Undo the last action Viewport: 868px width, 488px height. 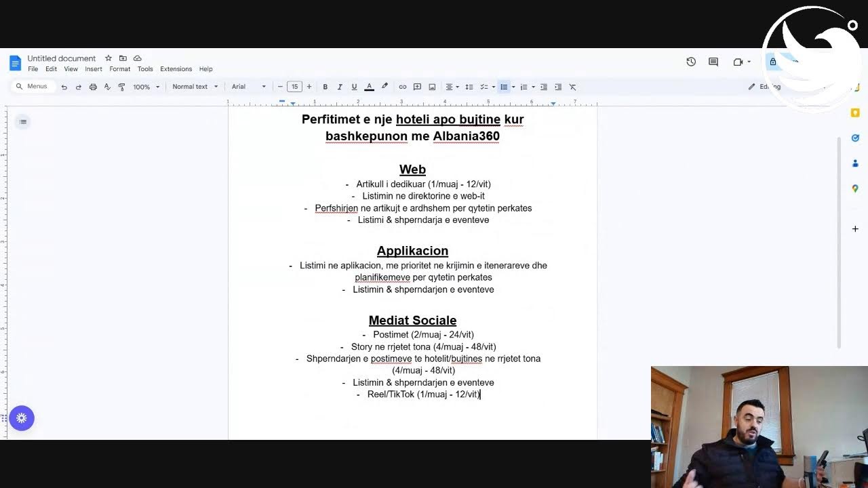point(64,87)
